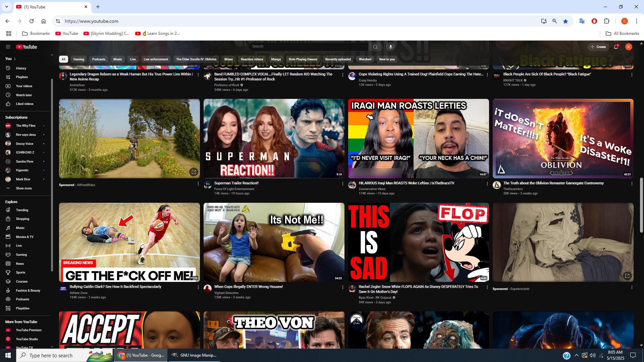Click the Create button
Image resolution: width=644 pixels, height=362 pixels.
pyautogui.click(x=598, y=47)
